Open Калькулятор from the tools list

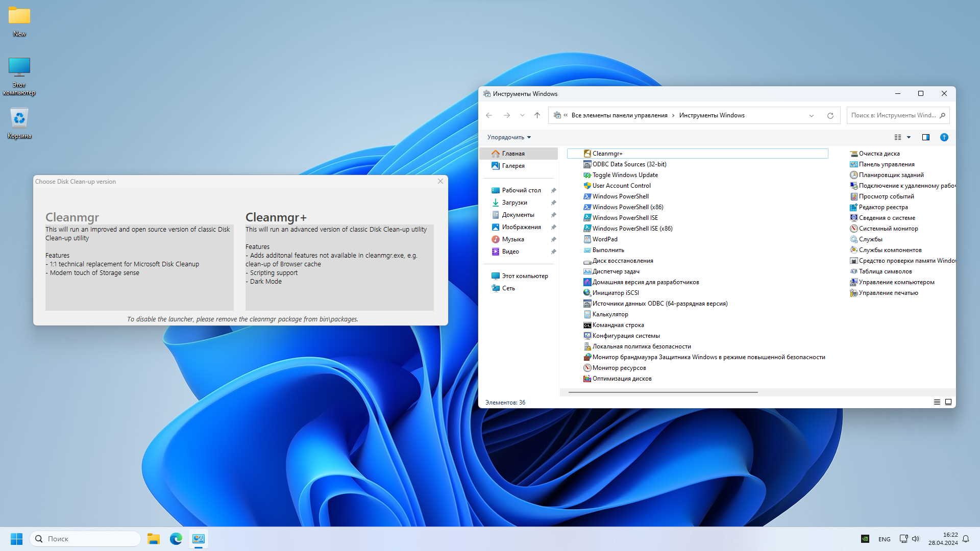pos(610,314)
